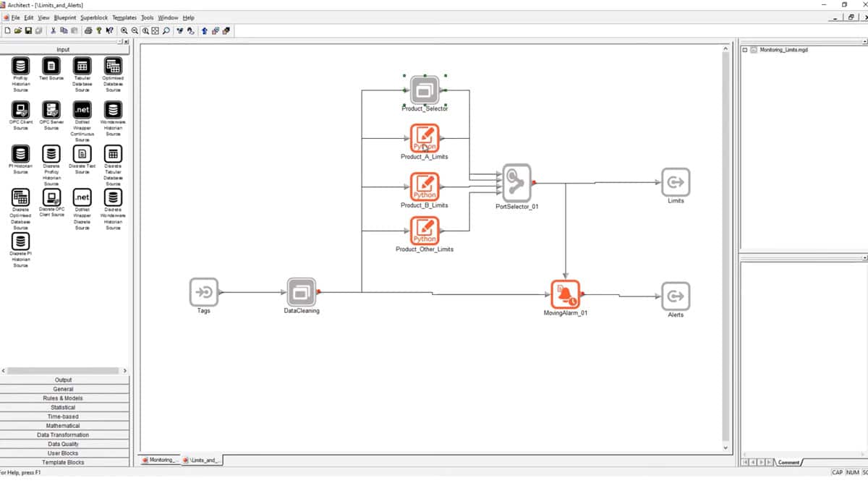Select Monitoring_Limits.mgd in the tree
The image size is (868, 488).
pos(783,50)
